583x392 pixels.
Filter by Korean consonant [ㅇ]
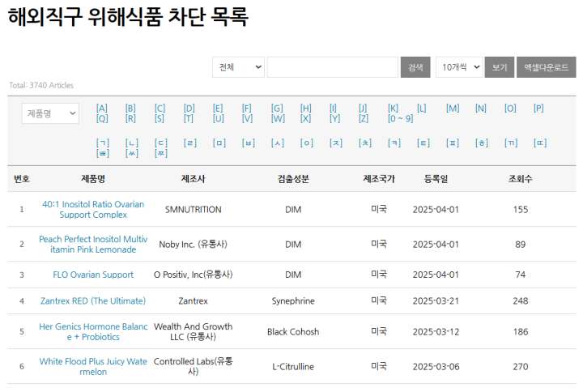(x=307, y=143)
